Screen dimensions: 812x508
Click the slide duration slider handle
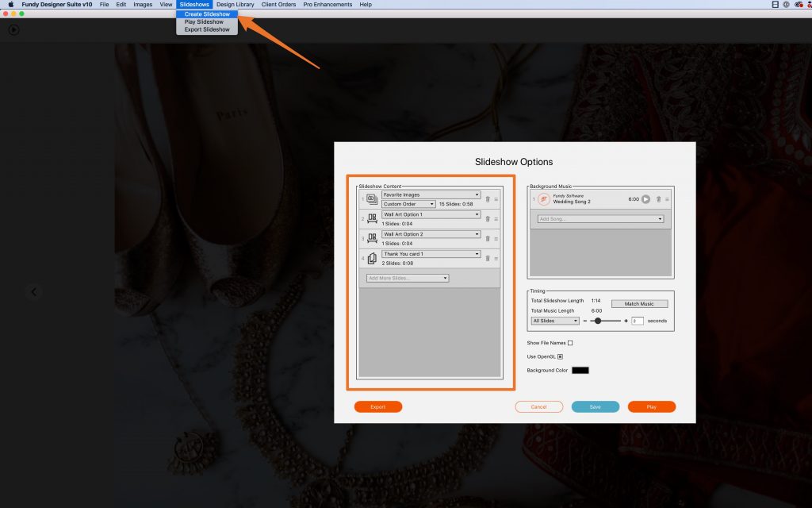click(x=598, y=321)
